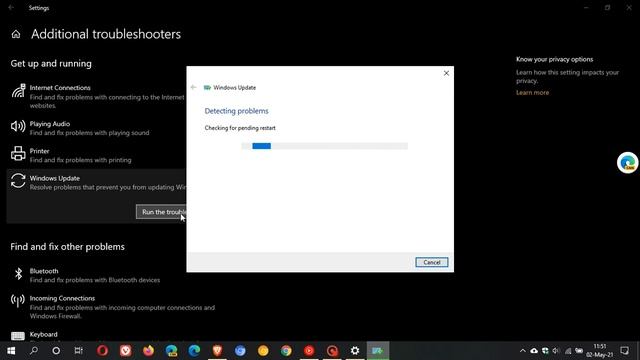
Task: Launch Vivaldi from the taskbar
Action: click(x=126, y=351)
